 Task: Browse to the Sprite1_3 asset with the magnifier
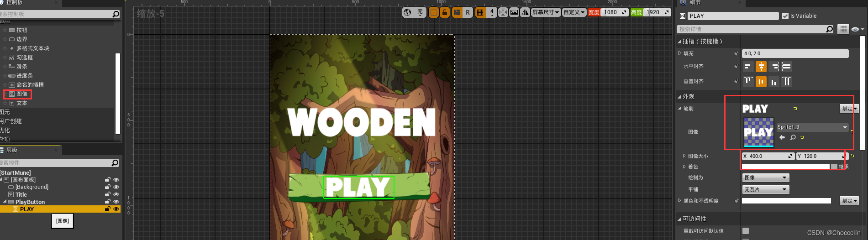pos(793,137)
